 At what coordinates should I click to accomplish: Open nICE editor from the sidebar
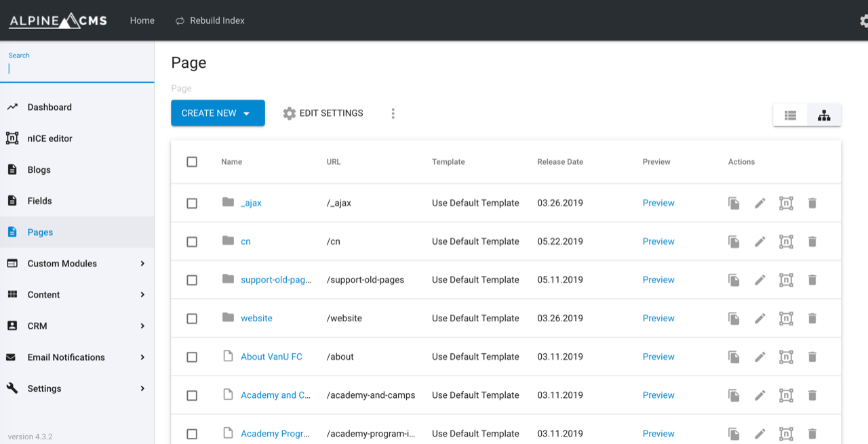point(77,138)
